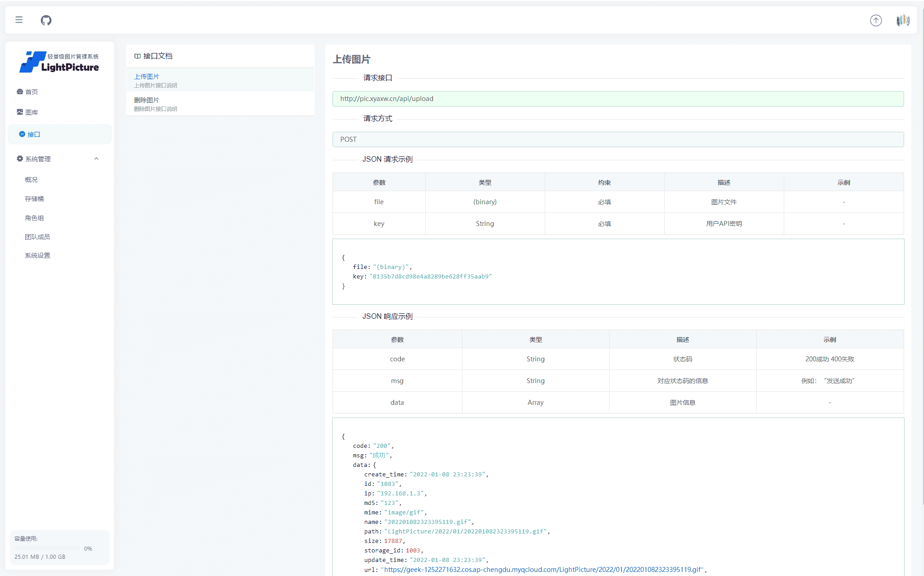Click the capacity usage progress bar
This screenshot has width=924, height=576.
coord(47,548)
